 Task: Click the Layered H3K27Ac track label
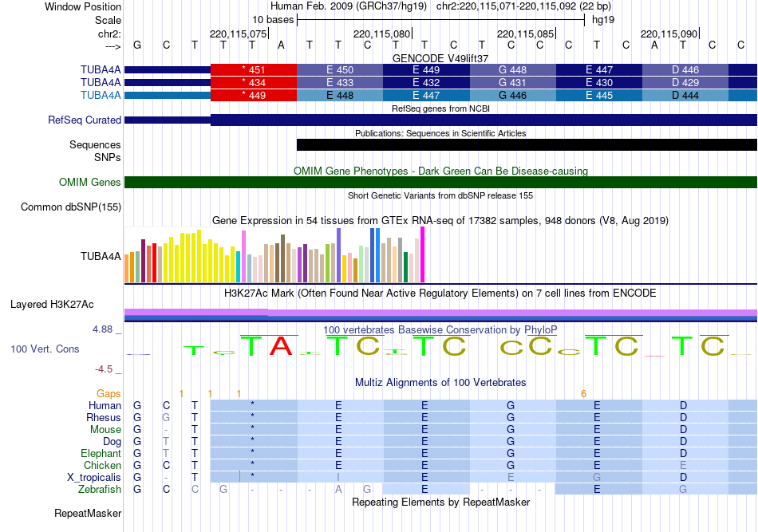coord(52,305)
